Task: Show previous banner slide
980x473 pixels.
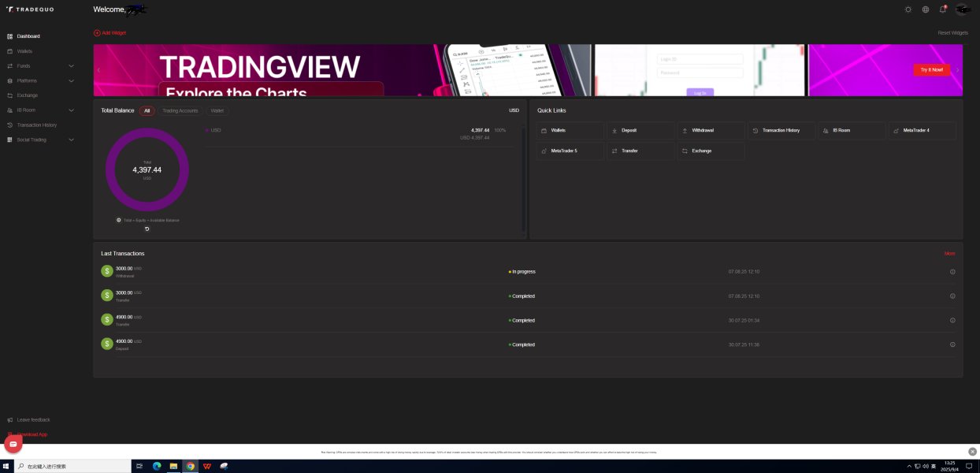Action: click(98, 70)
